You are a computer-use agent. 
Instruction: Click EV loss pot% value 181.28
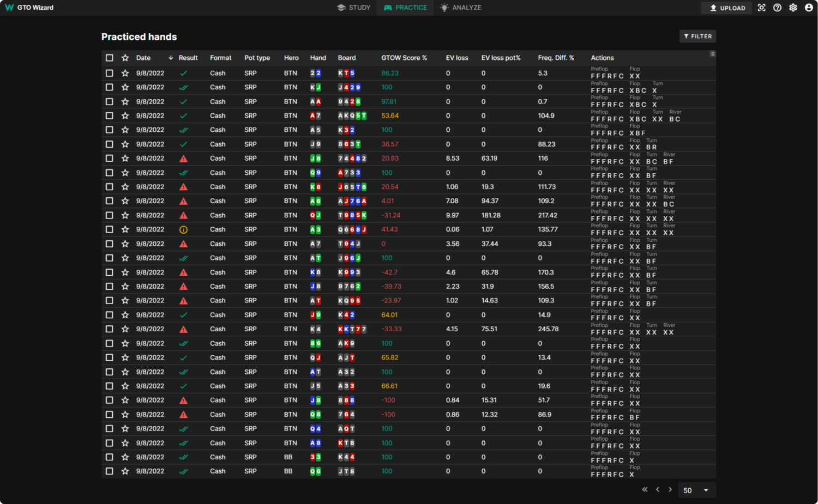coord(491,215)
